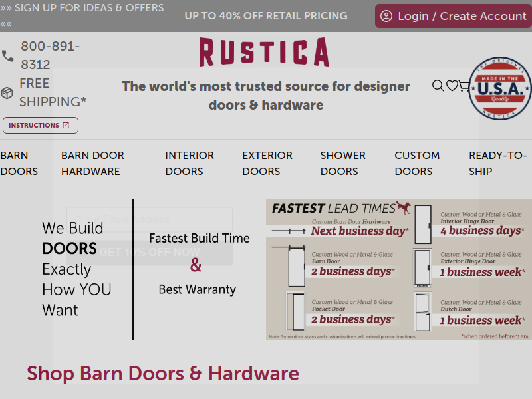Image resolution: width=532 pixels, height=399 pixels.
Task: Open the Instructions link button
Action: [41, 125]
